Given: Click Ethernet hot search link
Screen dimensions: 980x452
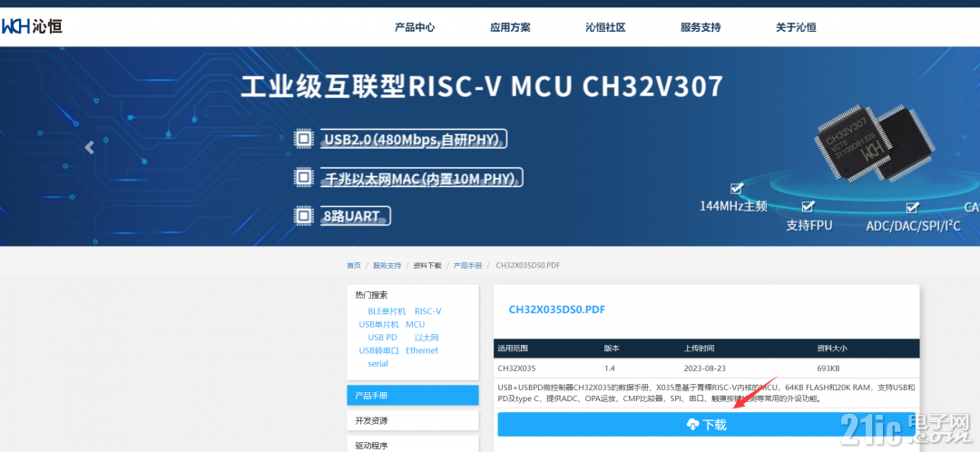Looking at the screenshot, I should [422, 350].
